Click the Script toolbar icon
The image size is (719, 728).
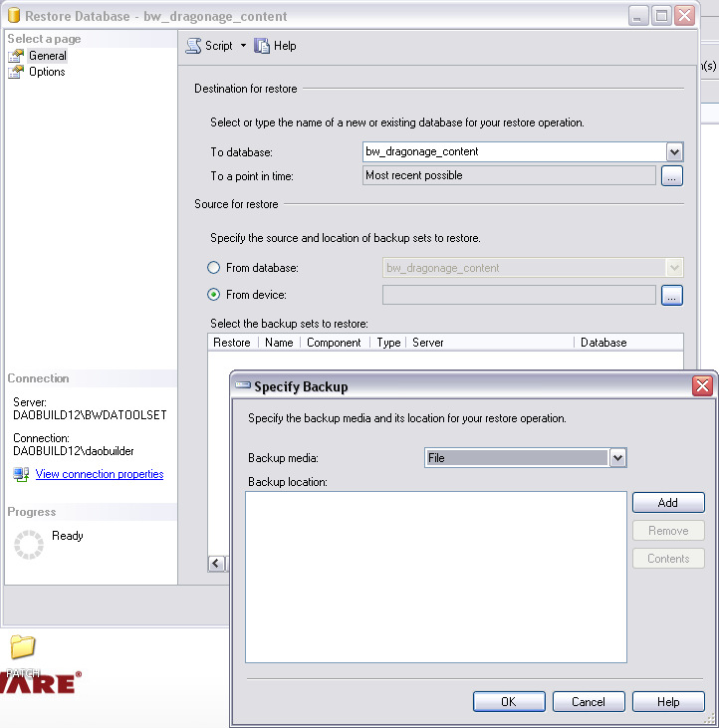coord(193,46)
